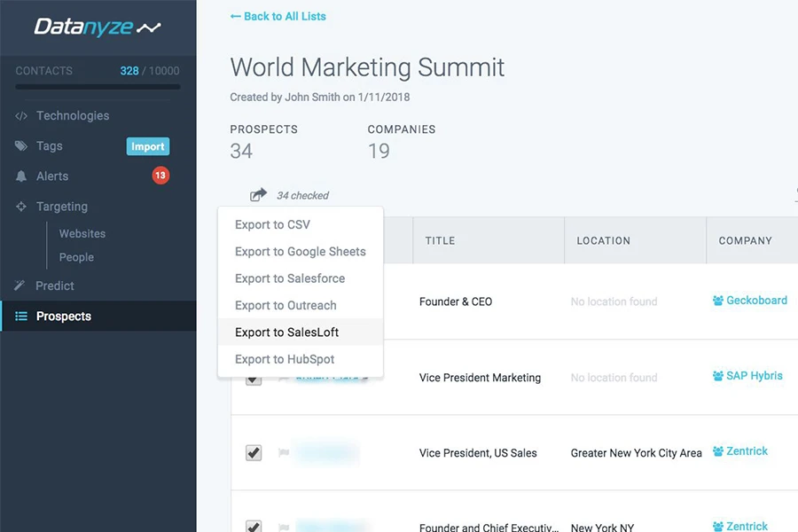This screenshot has width=798, height=532.
Task: Click the Prospects count 34
Action: click(241, 152)
